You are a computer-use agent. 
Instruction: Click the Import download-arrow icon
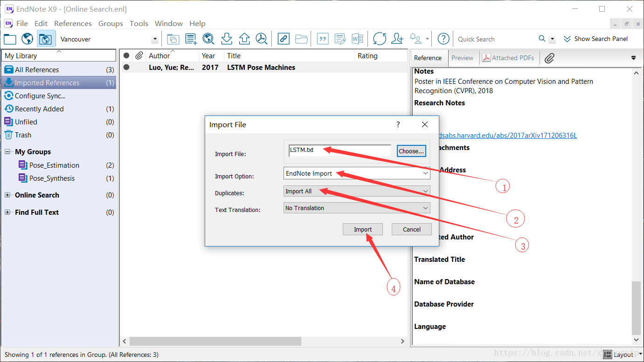point(226,39)
